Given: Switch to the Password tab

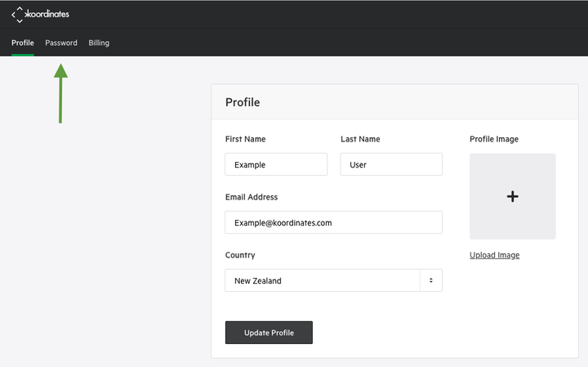Looking at the screenshot, I should point(61,43).
